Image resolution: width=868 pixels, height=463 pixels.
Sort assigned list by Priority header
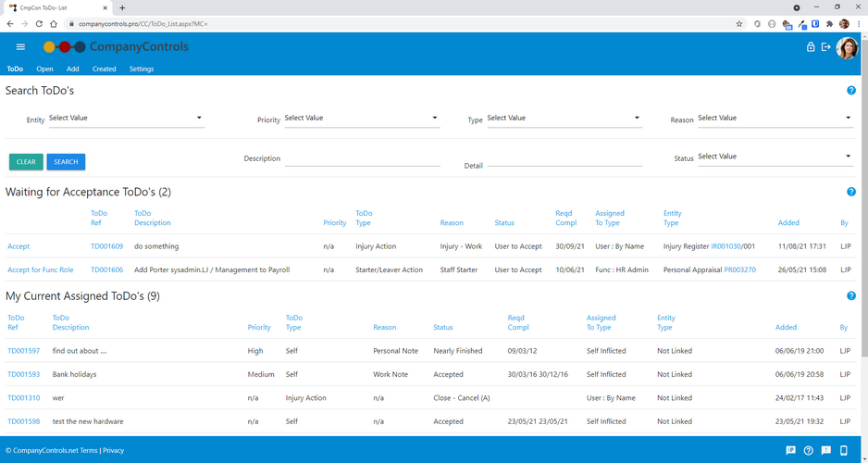click(259, 327)
